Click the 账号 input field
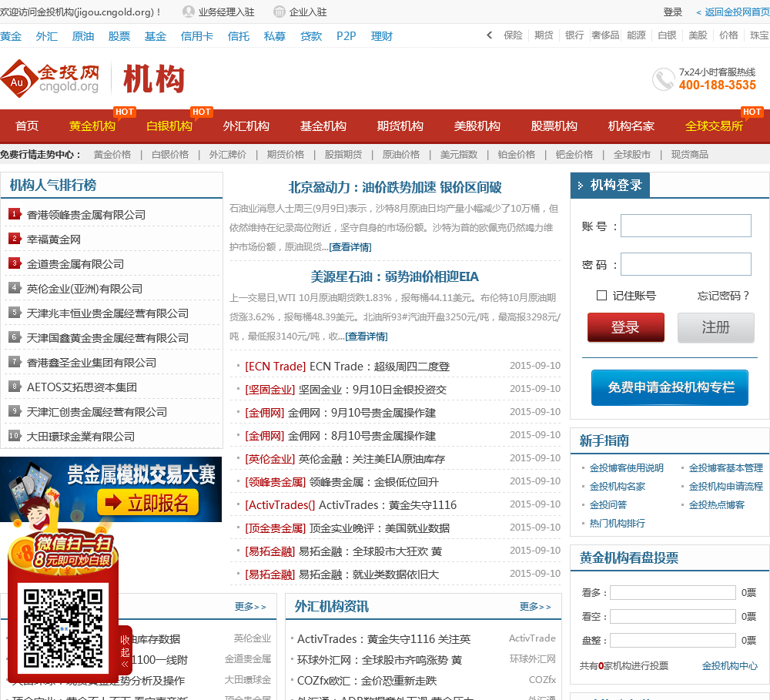This screenshot has height=700, width=770. pyautogui.click(x=685, y=226)
